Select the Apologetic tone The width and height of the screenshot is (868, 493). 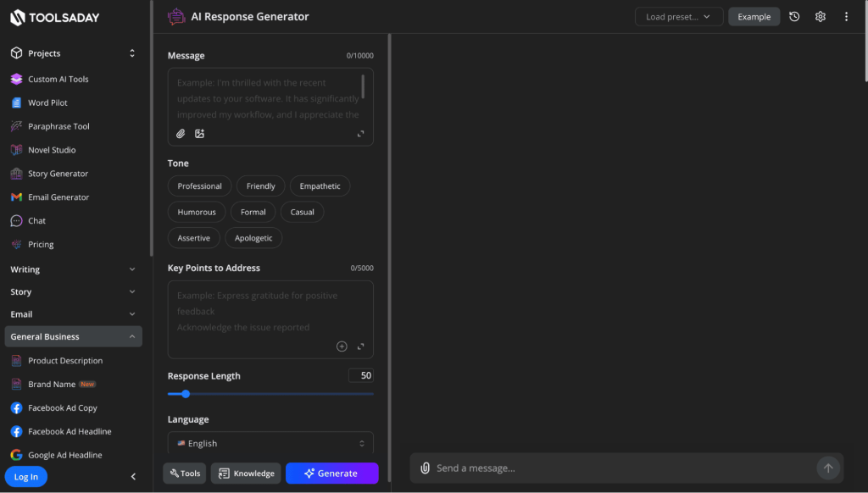point(253,238)
